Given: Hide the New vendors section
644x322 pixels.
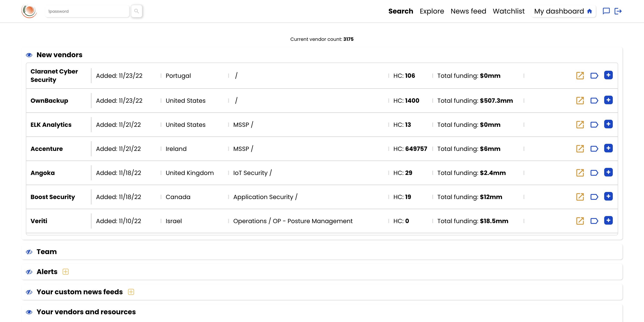Looking at the screenshot, I should pos(29,55).
